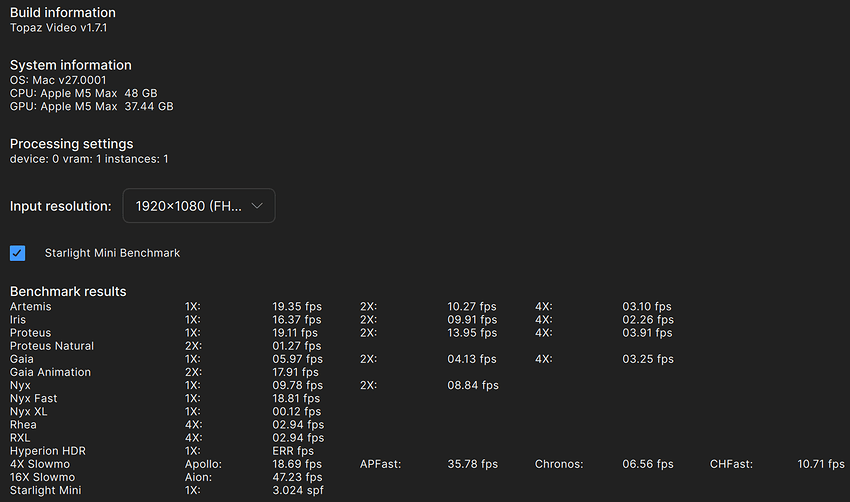Click APFast value 35.78 fps
This screenshot has height=502, width=850.
coord(473,464)
